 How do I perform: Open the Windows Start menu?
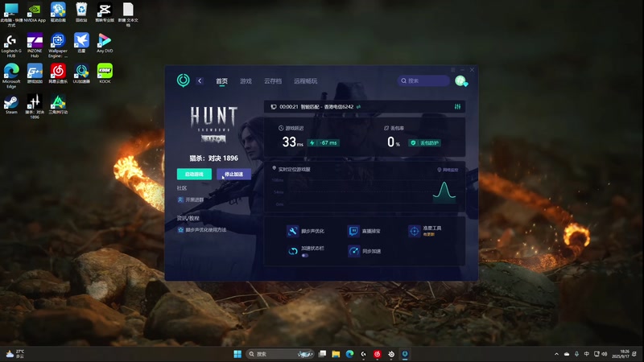tap(237, 354)
